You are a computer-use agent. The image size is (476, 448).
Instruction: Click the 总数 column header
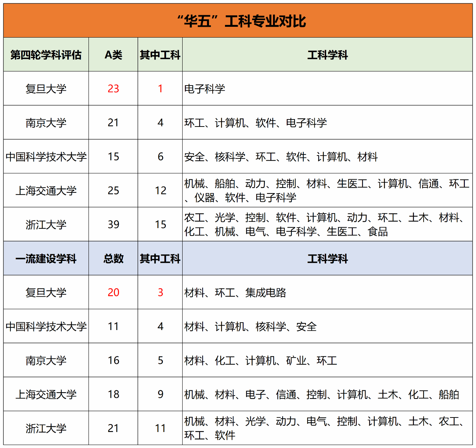[113, 259]
